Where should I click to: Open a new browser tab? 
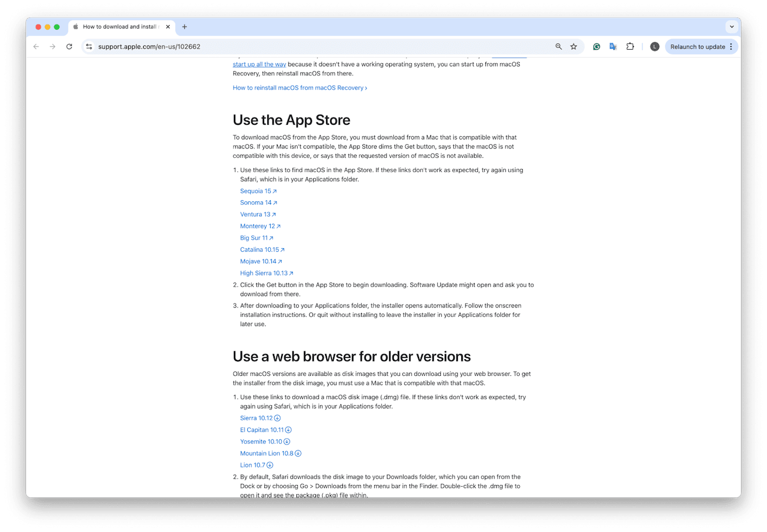(184, 26)
